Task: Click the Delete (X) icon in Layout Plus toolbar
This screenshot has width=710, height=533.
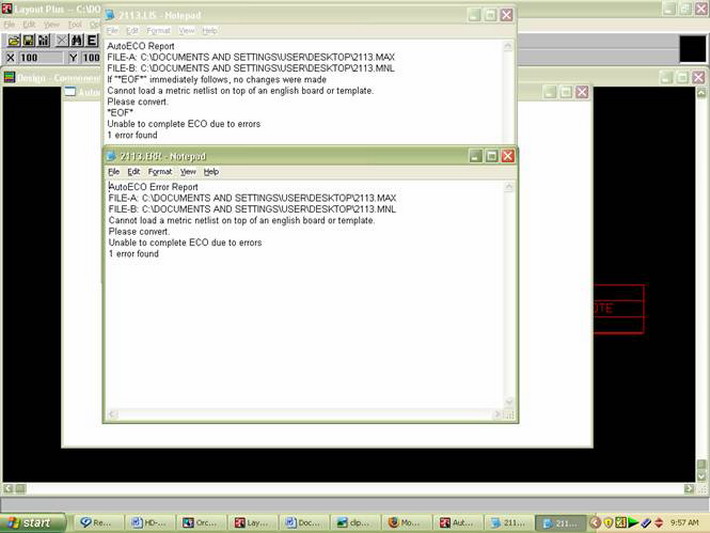Action: pos(62,41)
